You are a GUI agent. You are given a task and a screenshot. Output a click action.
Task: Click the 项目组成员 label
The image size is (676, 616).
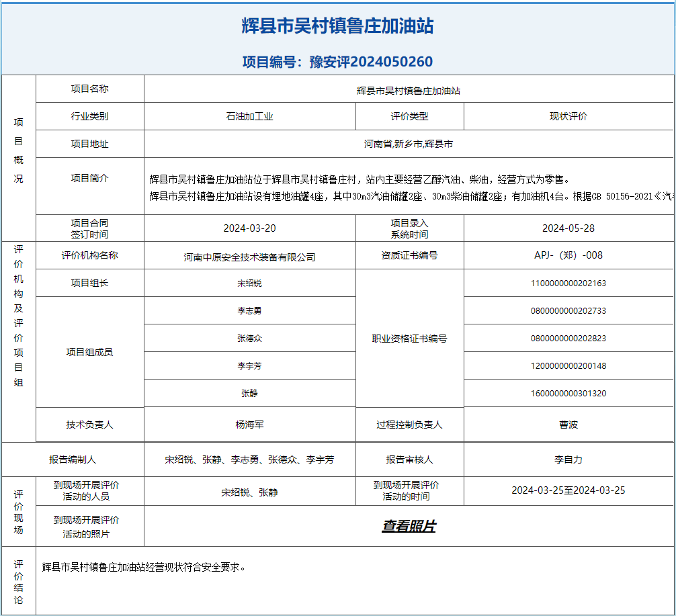[x=89, y=352]
